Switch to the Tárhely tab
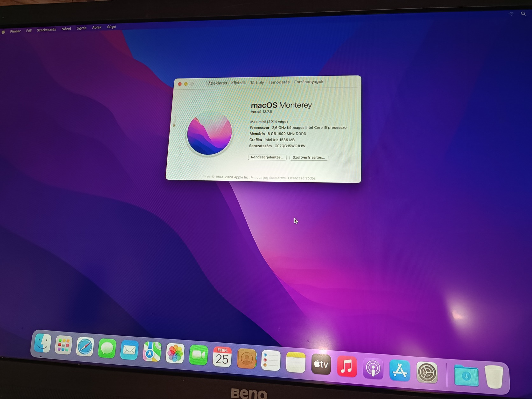Viewport: 532px width, 399px height. (257, 82)
